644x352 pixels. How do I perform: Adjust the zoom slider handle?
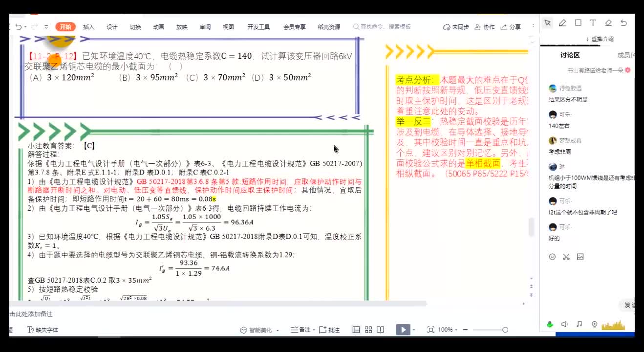click(x=505, y=330)
